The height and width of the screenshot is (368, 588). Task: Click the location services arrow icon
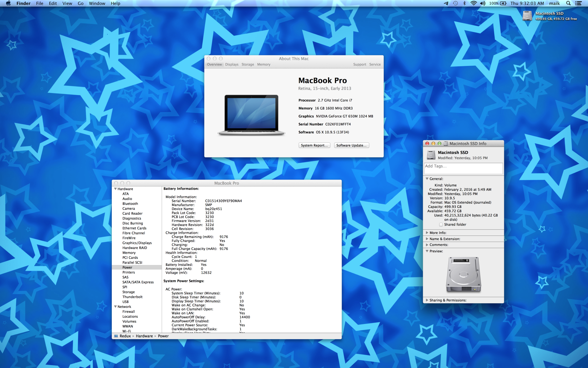click(x=446, y=3)
